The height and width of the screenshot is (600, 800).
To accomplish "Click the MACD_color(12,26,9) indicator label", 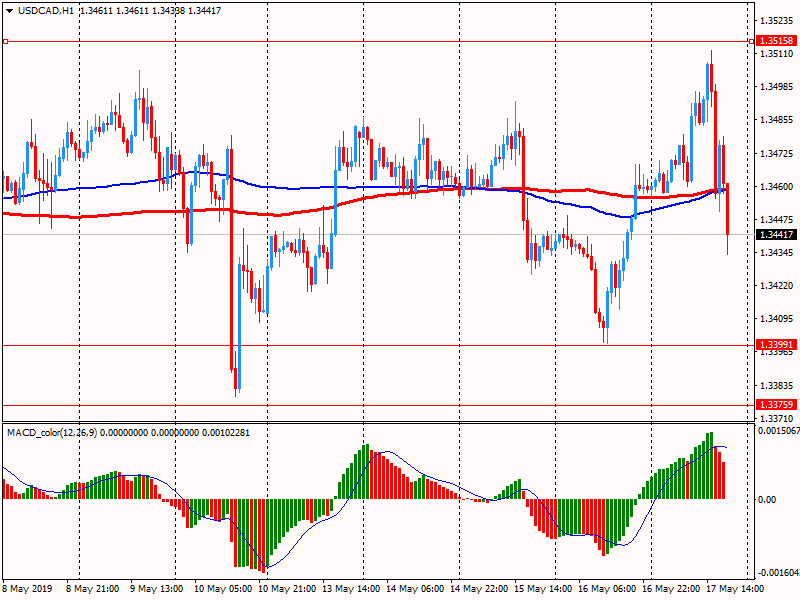I will [x=63, y=432].
